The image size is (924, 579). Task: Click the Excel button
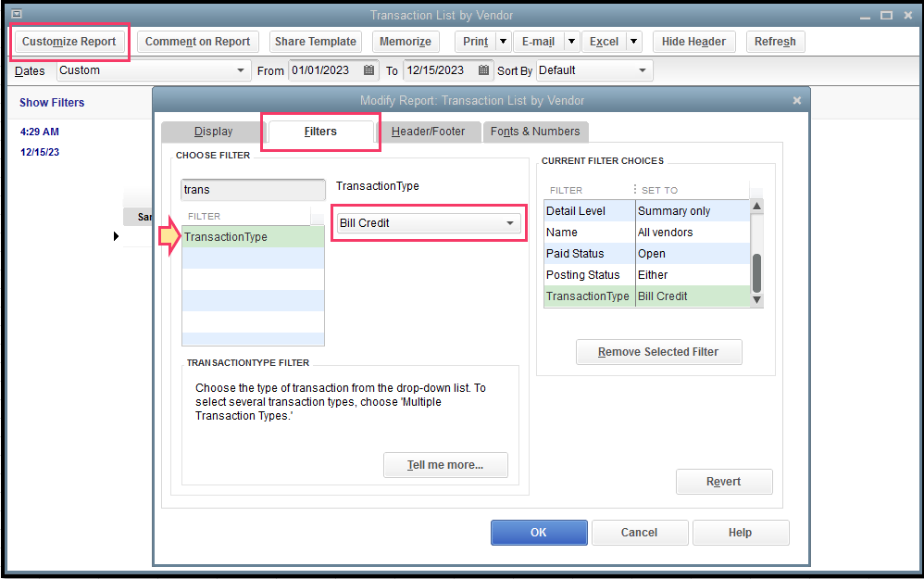tap(604, 42)
